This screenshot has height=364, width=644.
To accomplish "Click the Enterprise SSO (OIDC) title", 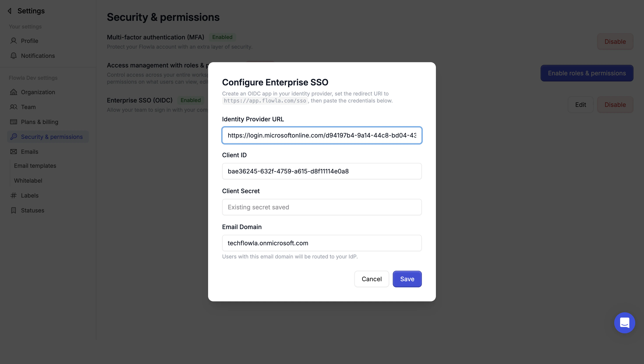I will (x=140, y=100).
